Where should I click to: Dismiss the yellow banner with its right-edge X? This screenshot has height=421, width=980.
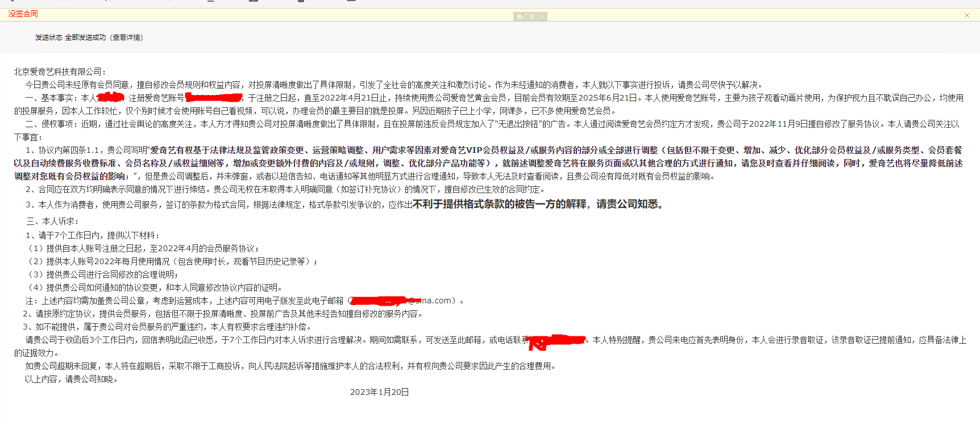click(967, 15)
